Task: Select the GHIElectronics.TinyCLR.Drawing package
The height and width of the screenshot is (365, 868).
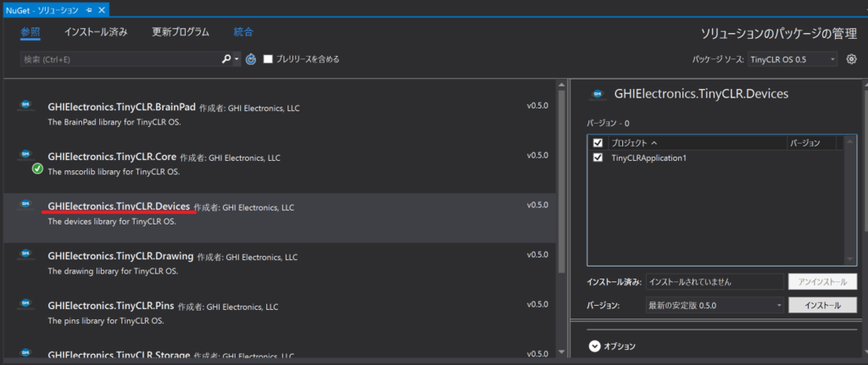Action: [x=280, y=263]
